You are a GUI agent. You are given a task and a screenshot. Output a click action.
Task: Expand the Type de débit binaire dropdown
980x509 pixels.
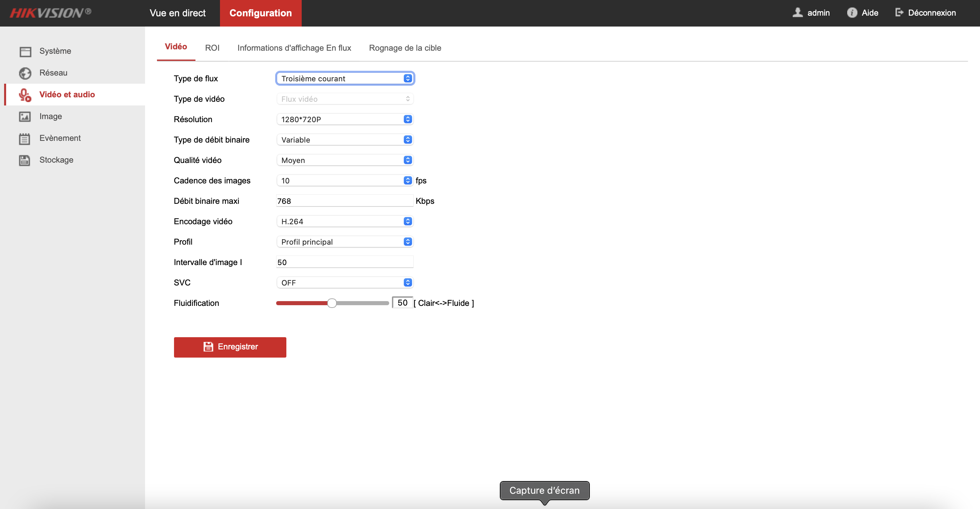pyautogui.click(x=407, y=139)
